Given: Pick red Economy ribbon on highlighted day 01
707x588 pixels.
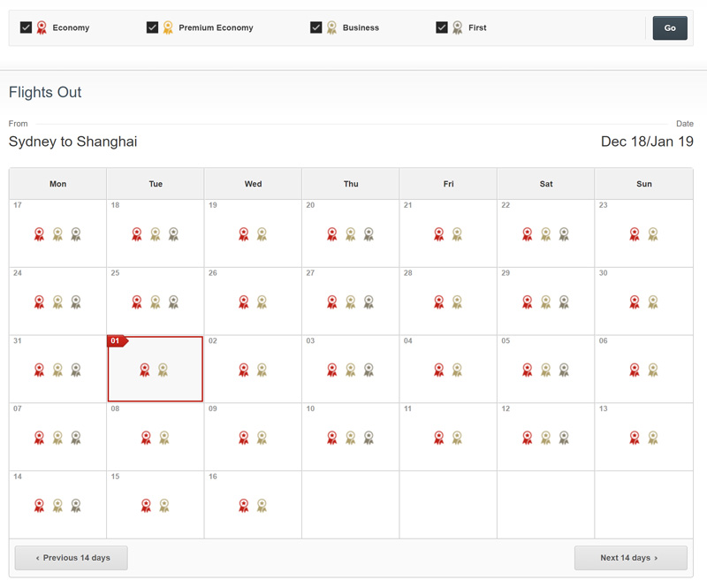Looking at the screenshot, I should tap(145, 370).
